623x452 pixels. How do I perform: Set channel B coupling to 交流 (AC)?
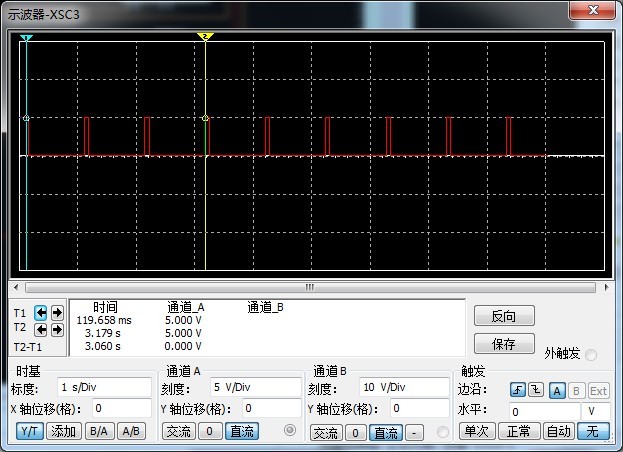point(326,433)
